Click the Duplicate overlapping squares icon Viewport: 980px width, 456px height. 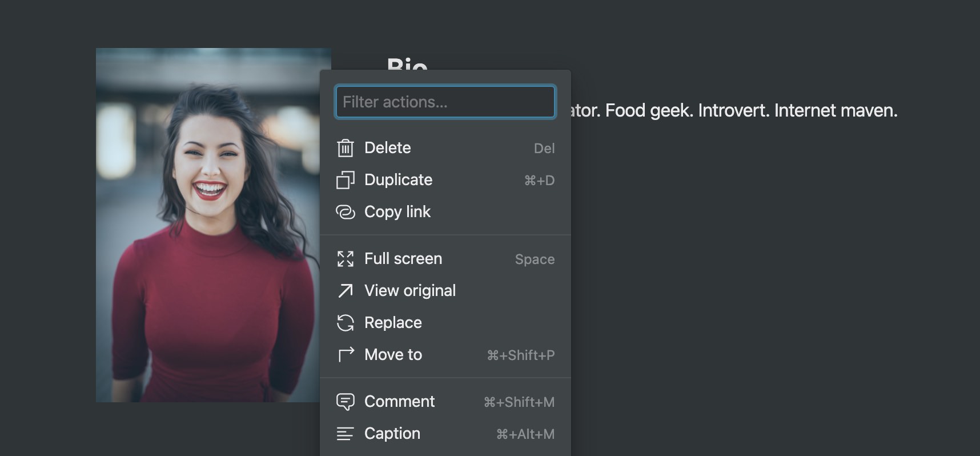(346, 180)
